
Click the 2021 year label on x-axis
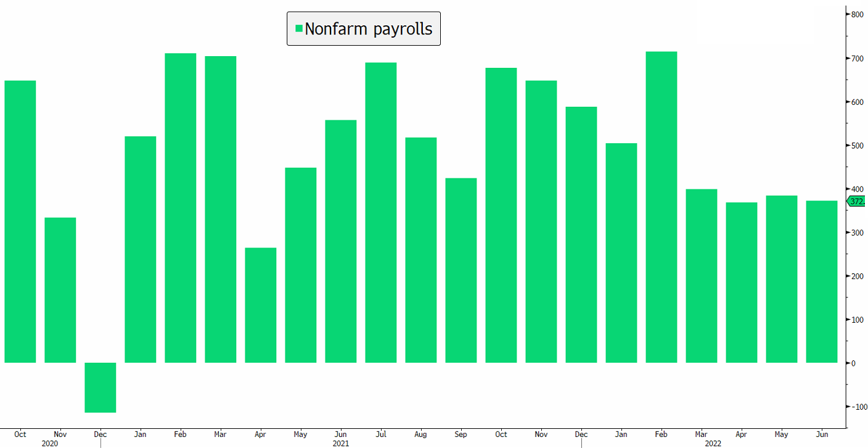(x=340, y=443)
